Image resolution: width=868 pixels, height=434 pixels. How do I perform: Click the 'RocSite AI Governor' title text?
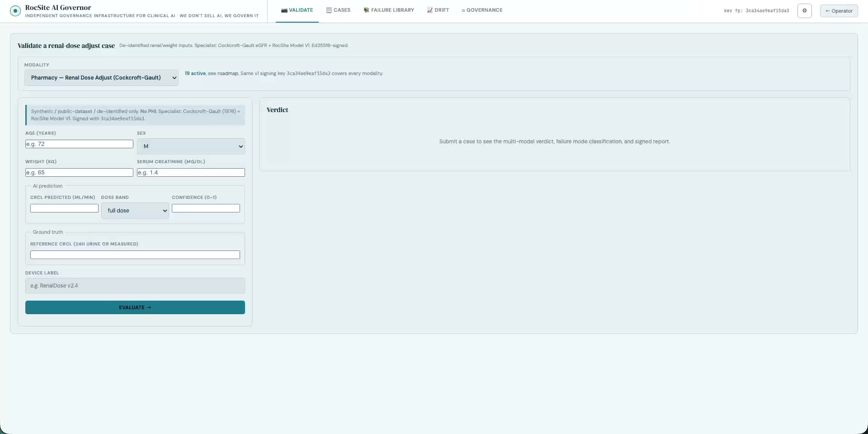[x=58, y=8]
